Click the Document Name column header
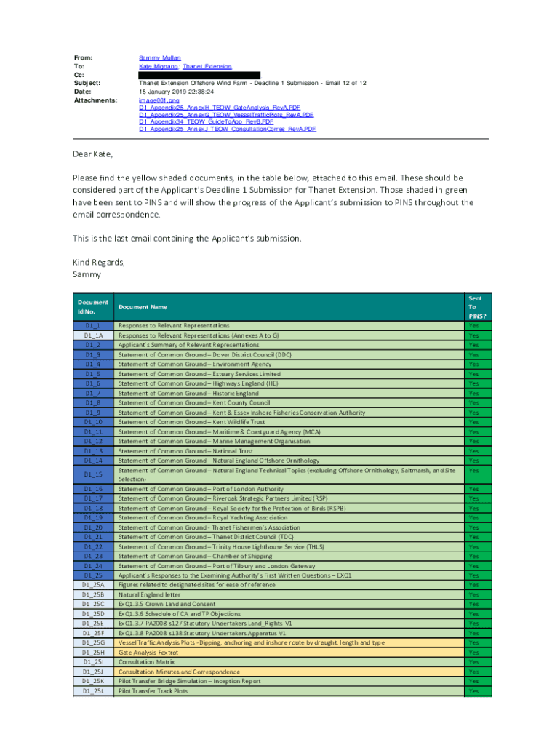The height and width of the screenshot is (745, 560). (x=148, y=307)
